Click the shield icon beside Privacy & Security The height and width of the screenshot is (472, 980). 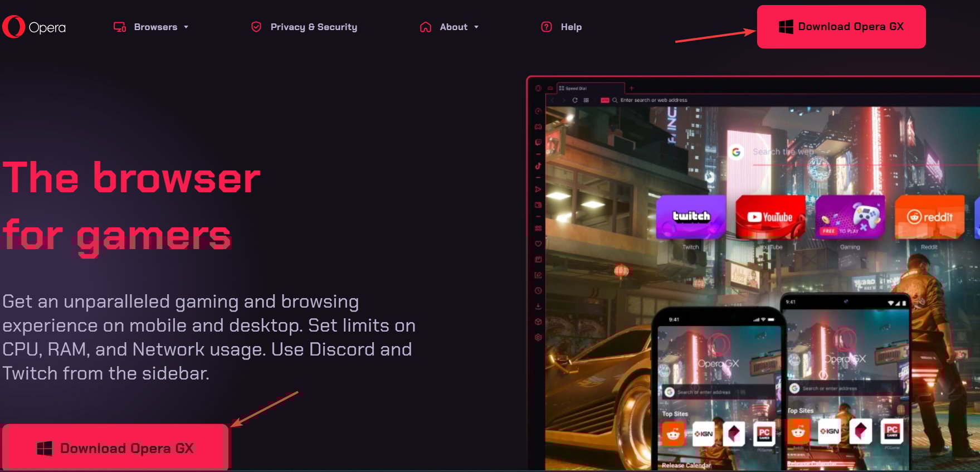click(x=256, y=27)
